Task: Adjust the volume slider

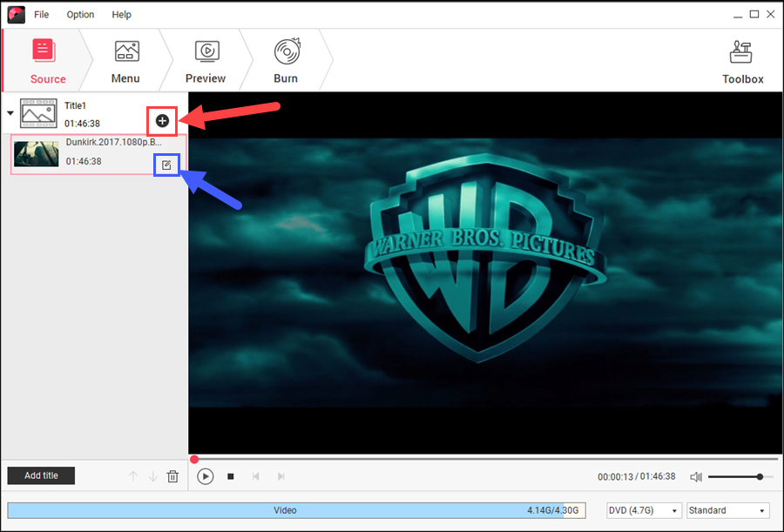Action: pos(741,477)
